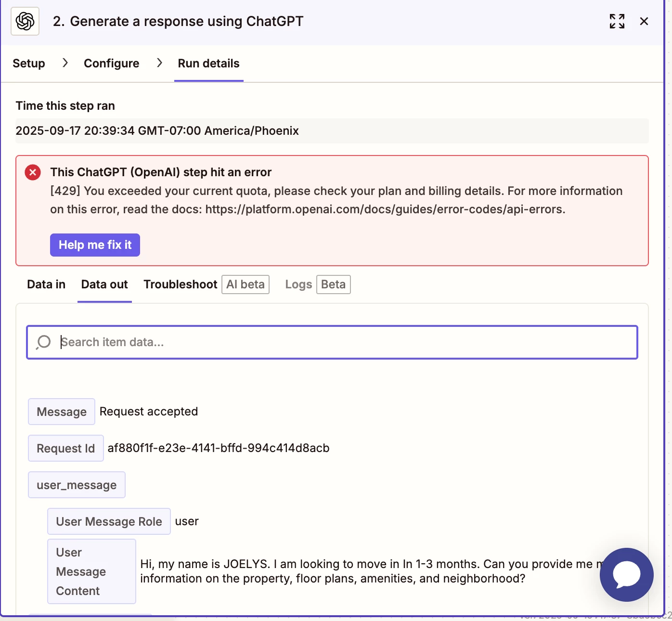Screen dimensions: 672x621
Task: Click the 'user' role value
Action: point(187,521)
